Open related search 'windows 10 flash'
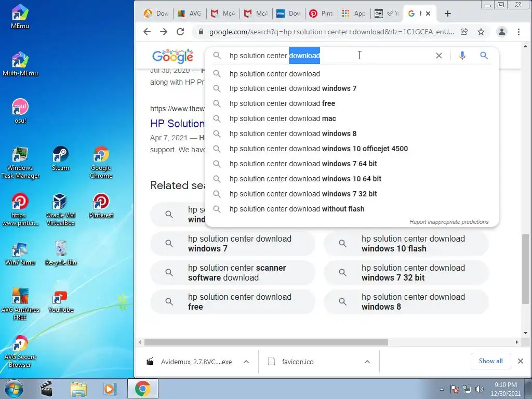The height and width of the screenshot is (399, 532). [x=406, y=244]
